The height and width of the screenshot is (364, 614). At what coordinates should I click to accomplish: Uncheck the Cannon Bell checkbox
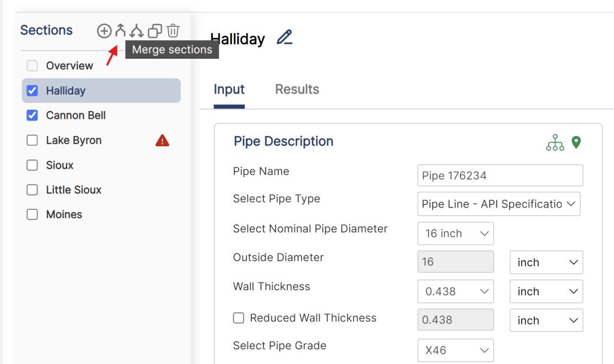pos(32,115)
